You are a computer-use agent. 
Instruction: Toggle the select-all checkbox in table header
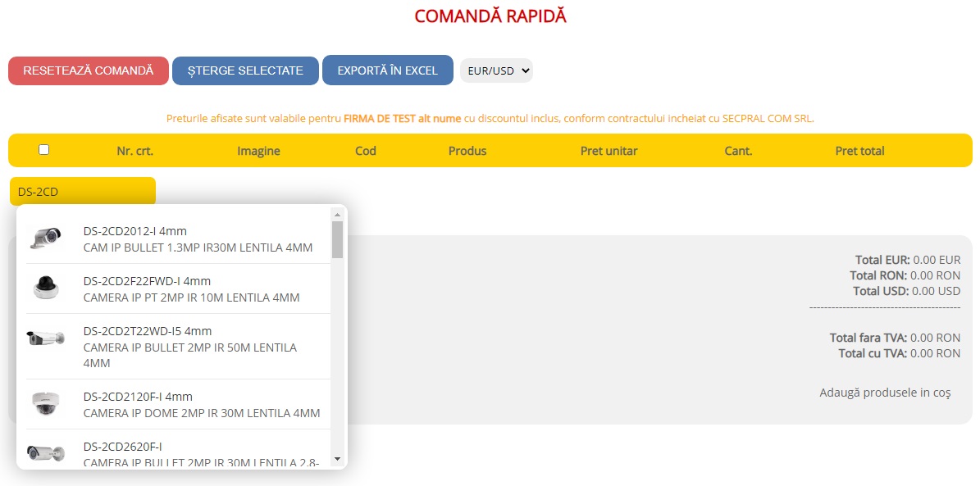click(x=44, y=150)
